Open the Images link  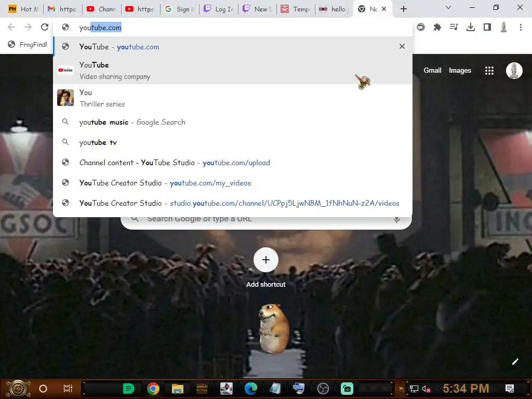point(460,71)
